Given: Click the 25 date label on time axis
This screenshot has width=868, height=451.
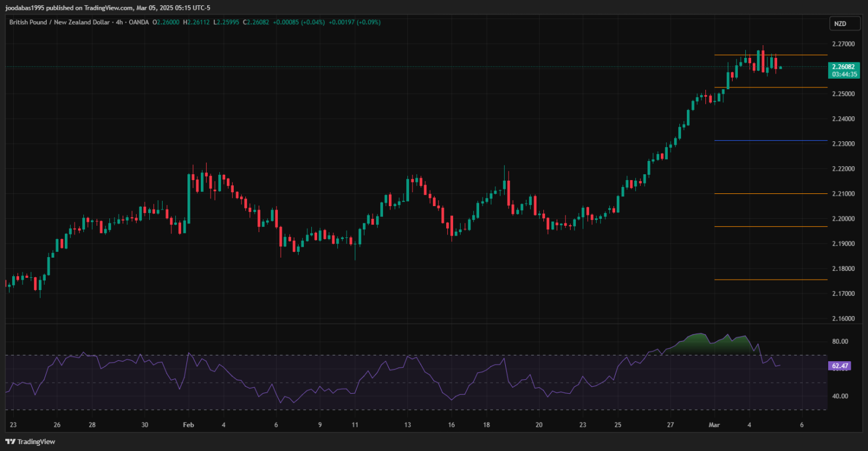Looking at the screenshot, I should click(617, 425).
